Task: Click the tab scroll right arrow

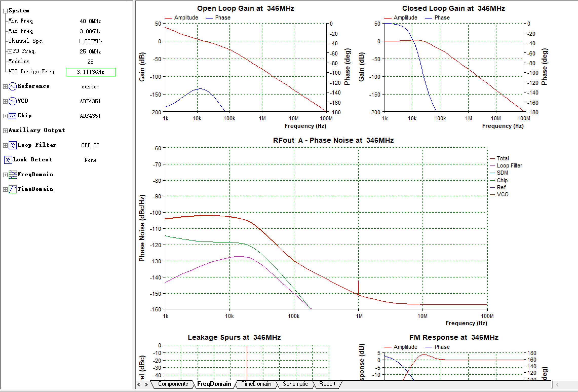Action: tap(146, 384)
